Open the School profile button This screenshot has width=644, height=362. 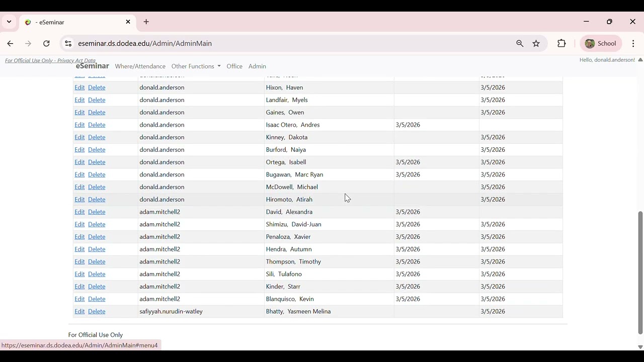(x=601, y=44)
